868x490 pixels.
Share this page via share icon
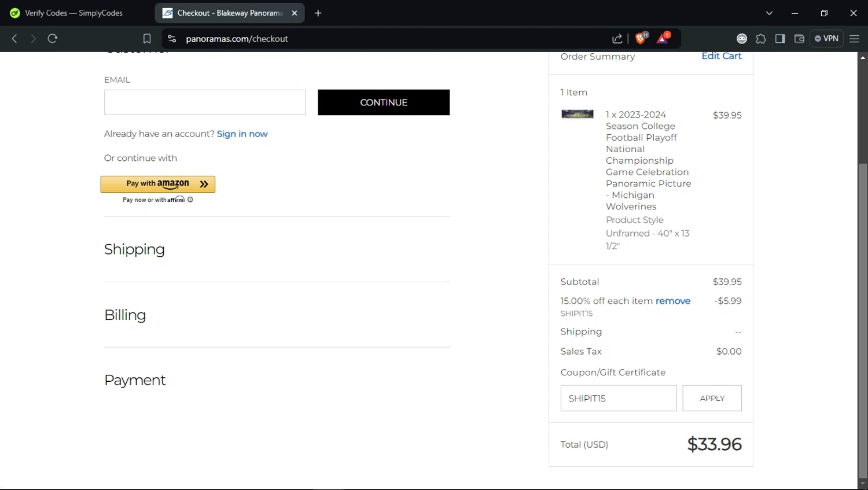(x=617, y=39)
